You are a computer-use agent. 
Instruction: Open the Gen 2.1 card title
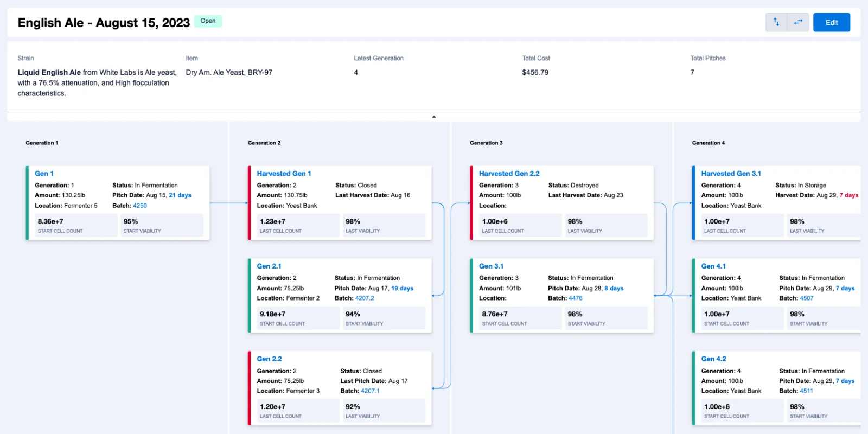(269, 266)
